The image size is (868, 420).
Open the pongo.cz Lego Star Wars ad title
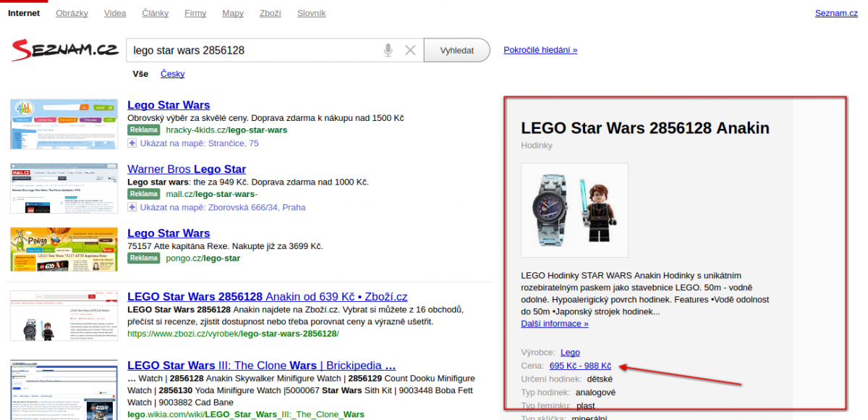169,233
